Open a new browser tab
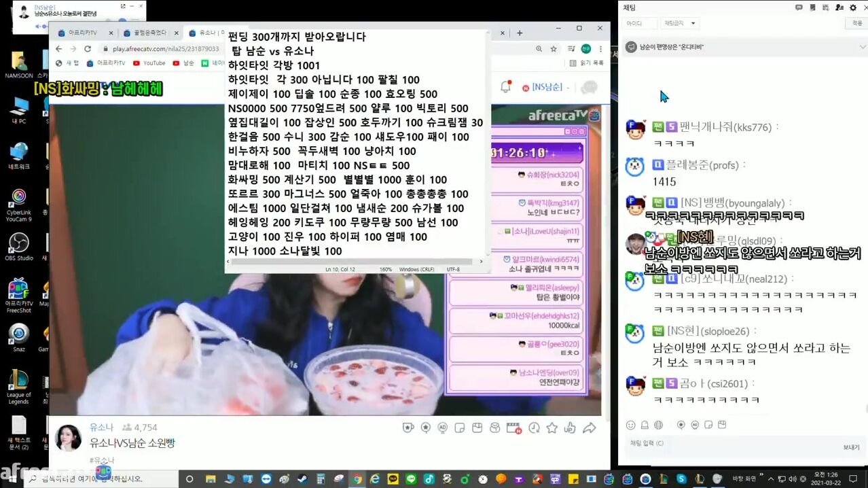This screenshot has width=868, height=488. [x=520, y=33]
